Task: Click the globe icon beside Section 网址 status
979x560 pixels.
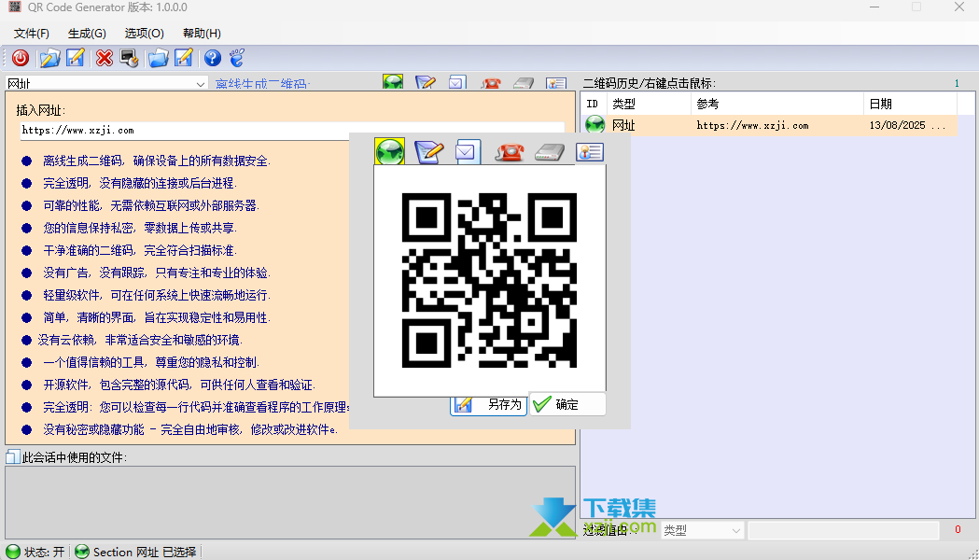Action: [x=82, y=552]
